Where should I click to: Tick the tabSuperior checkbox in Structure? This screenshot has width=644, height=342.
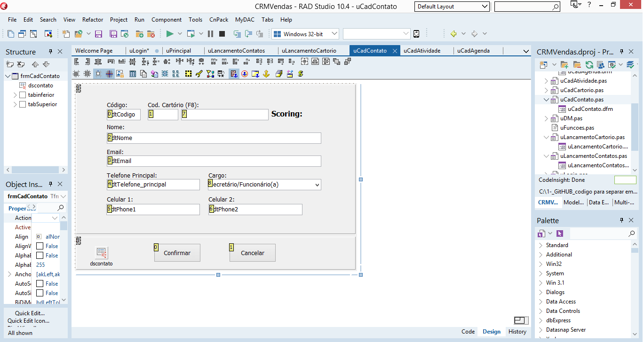click(x=23, y=104)
